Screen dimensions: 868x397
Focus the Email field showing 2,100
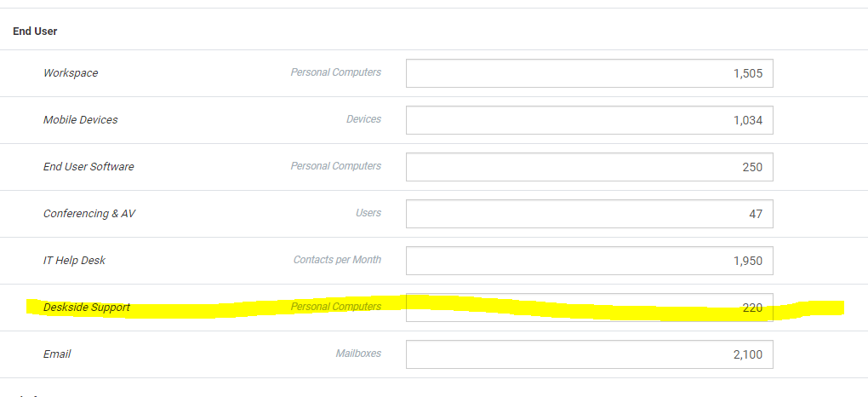pos(590,354)
